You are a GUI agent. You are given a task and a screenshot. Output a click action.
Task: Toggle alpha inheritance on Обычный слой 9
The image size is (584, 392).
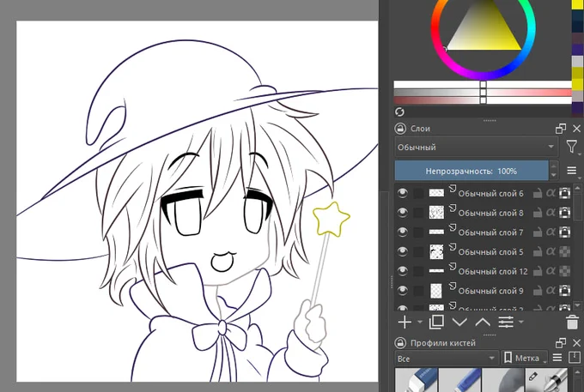[x=551, y=291]
